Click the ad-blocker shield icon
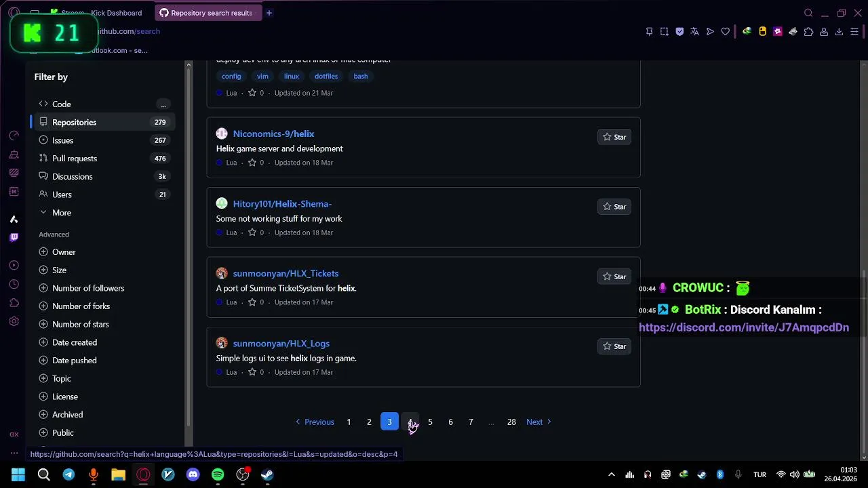Image resolution: width=868 pixels, height=488 pixels. click(679, 31)
